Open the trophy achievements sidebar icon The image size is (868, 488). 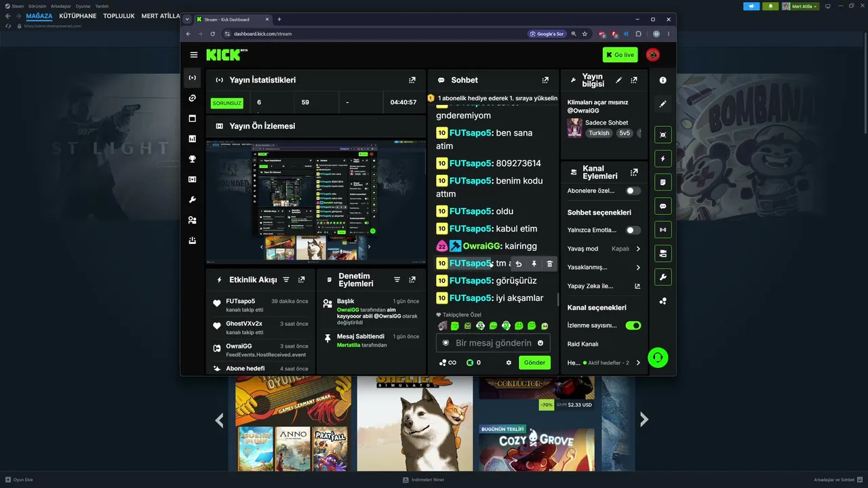[x=193, y=159]
